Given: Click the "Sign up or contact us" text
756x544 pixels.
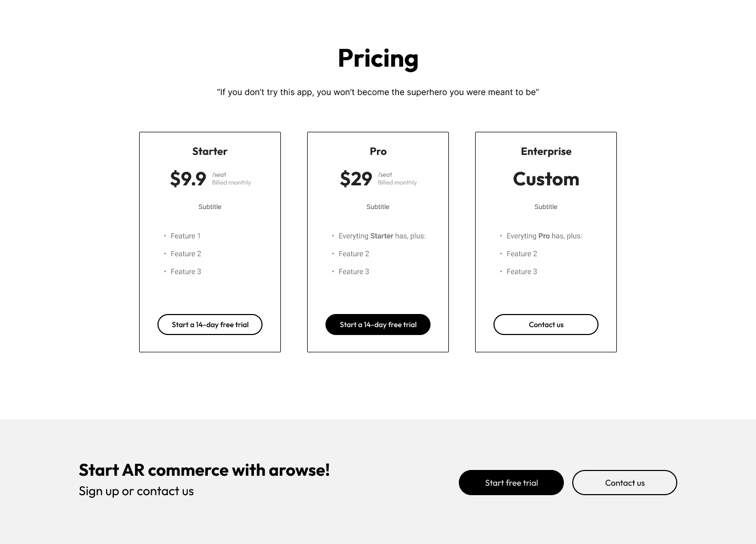Looking at the screenshot, I should click(x=136, y=491).
